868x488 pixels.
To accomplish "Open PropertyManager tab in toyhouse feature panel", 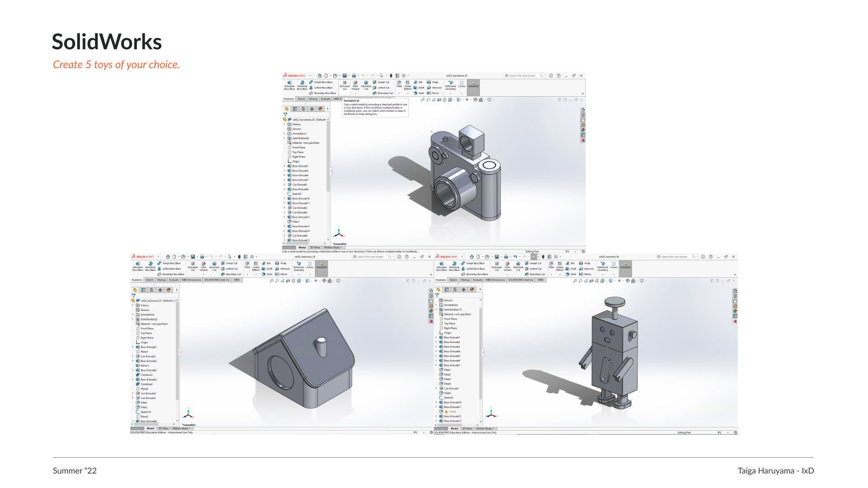I will pos(143,290).
